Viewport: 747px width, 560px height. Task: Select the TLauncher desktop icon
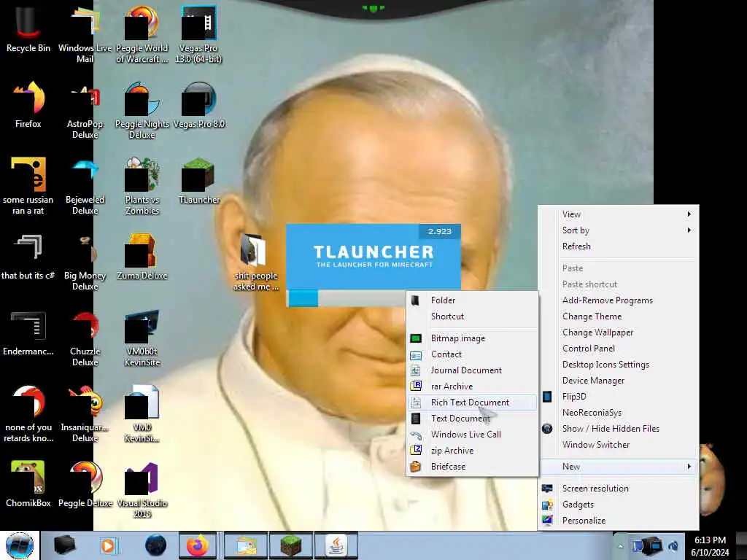[x=198, y=181]
